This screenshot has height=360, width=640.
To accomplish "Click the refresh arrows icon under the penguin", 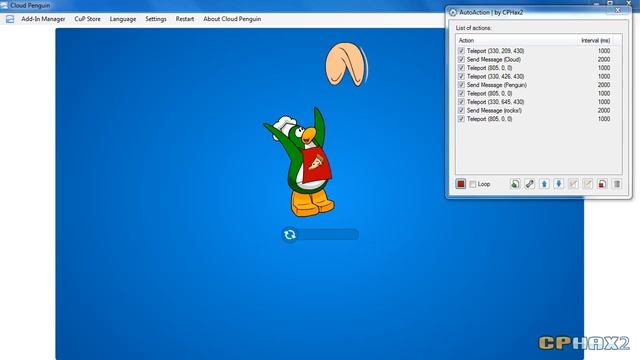I will 290,235.
